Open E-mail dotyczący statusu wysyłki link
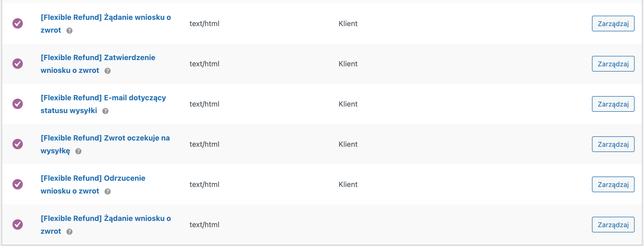 pyautogui.click(x=103, y=104)
